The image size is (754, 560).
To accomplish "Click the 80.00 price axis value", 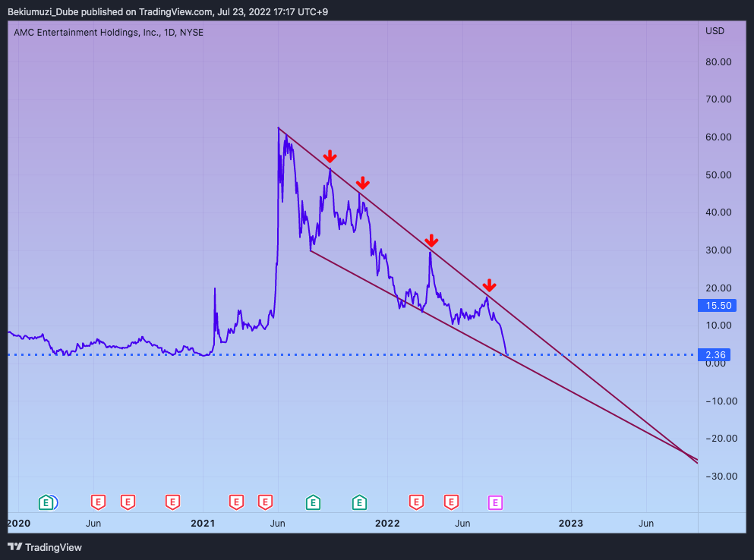I will click(718, 62).
